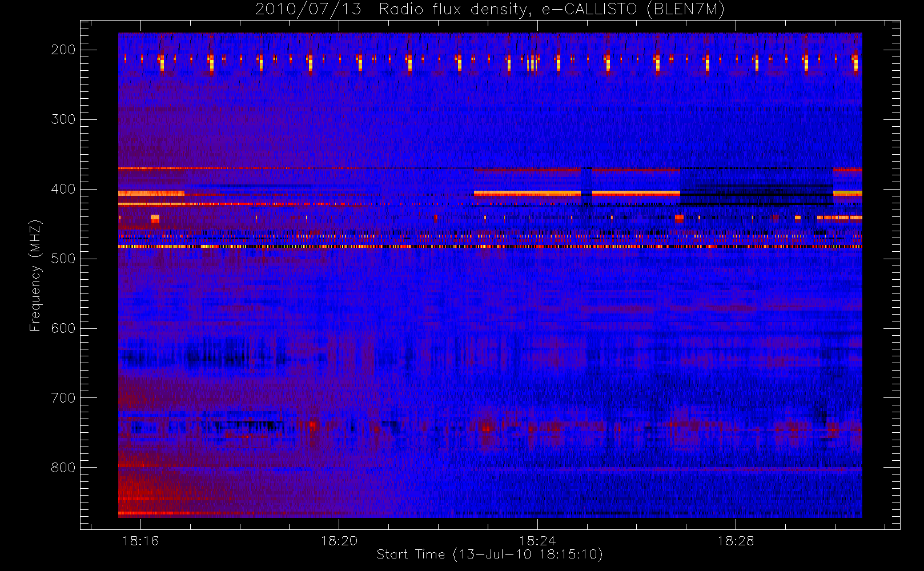Image resolution: width=924 pixels, height=571 pixels.
Task: Click the 'Start Time (13-Jul-10 18:15:10)' label
Action: click(x=490, y=554)
